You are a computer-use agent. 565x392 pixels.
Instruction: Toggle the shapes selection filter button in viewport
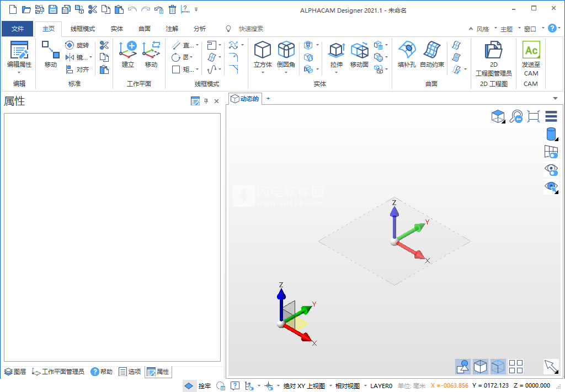[463, 367]
